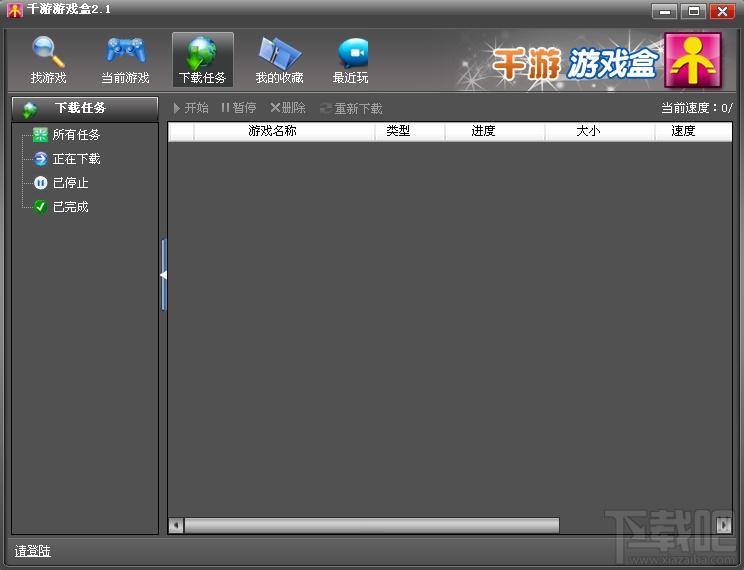Click the 开始 start button
Image resolution: width=744 pixels, height=570 pixels.
pyautogui.click(x=191, y=108)
